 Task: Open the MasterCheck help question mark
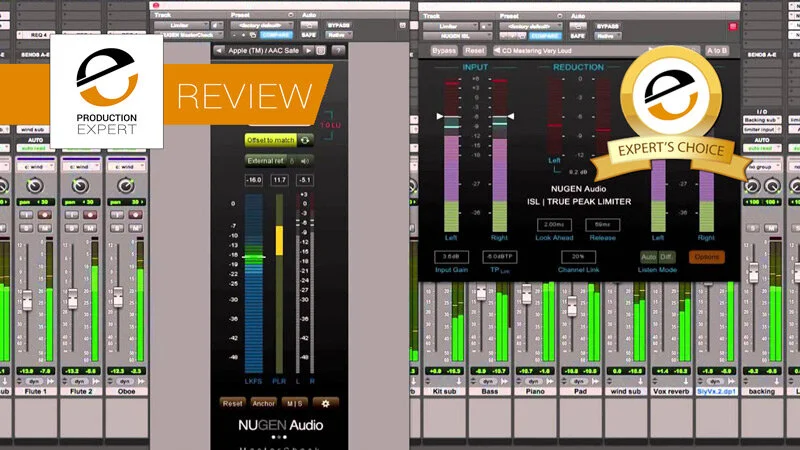pyautogui.click(x=338, y=51)
